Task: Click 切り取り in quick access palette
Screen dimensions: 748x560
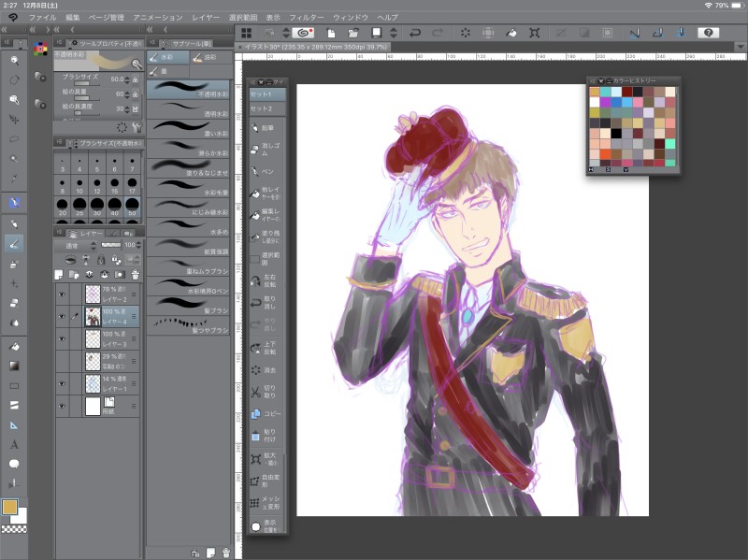Action: pyautogui.click(x=266, y=392)
